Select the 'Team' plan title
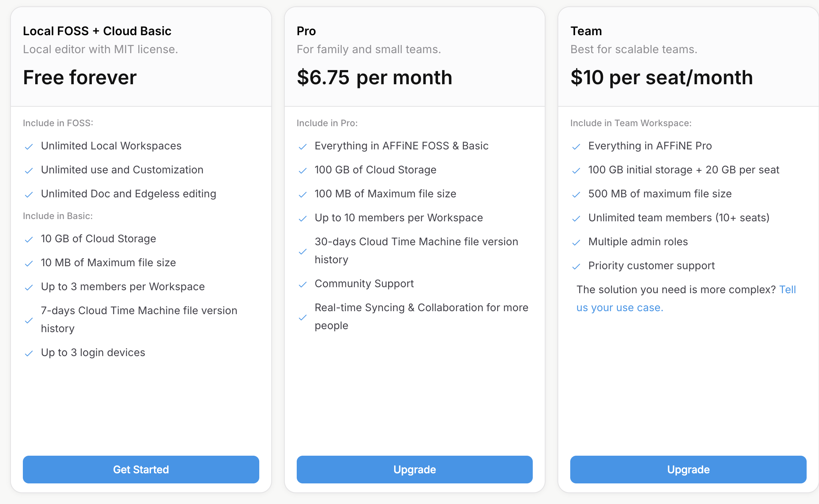Viewport: 819px width, 504px height. [586, 31]
